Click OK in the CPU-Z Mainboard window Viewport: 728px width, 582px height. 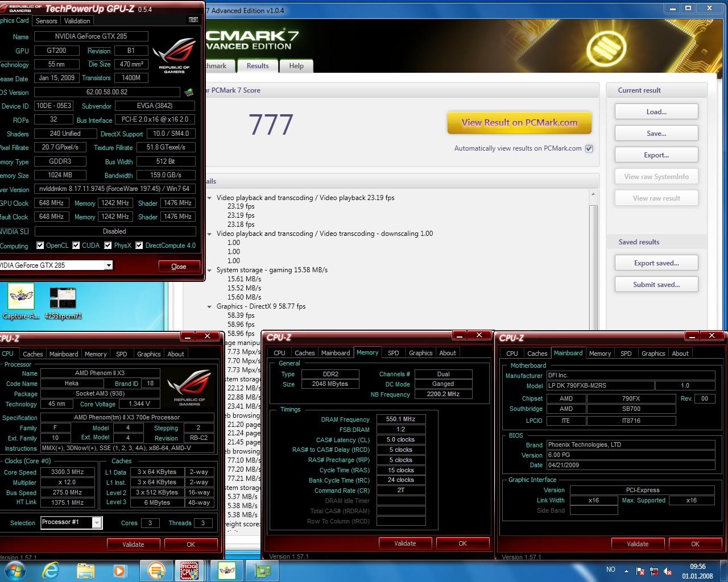(695, 544)
